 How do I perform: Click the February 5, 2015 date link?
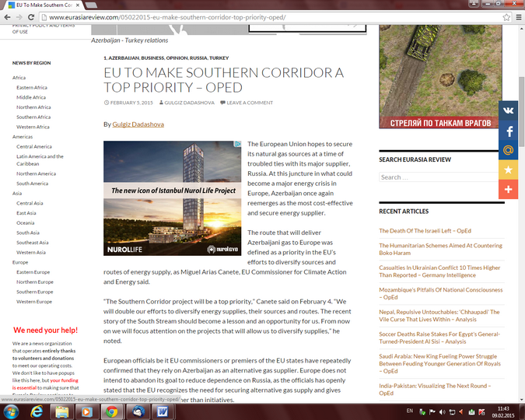click(x=131, y=103)
